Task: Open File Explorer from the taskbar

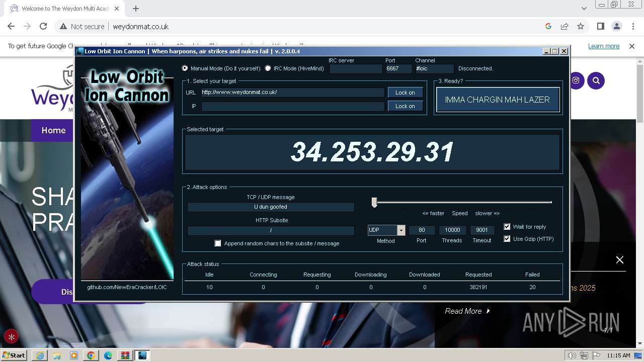Action: [56, 355]
